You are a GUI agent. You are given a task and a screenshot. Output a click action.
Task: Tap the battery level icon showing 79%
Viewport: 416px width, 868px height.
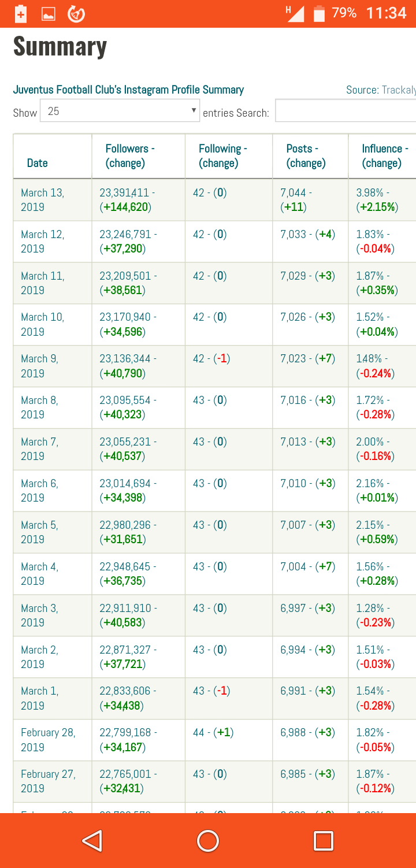(319, 13)
